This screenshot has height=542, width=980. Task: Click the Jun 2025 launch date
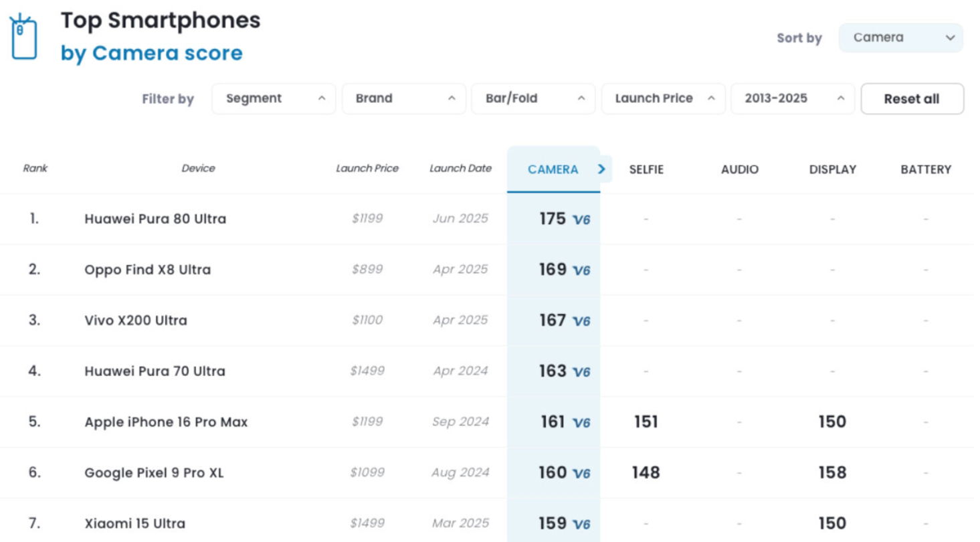(460, 219)
